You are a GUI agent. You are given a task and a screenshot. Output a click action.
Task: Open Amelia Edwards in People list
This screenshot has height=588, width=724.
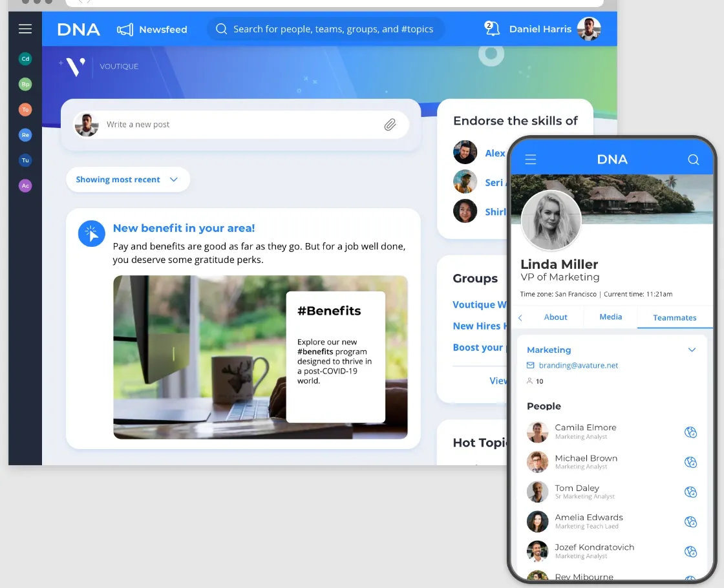point(589,518)
